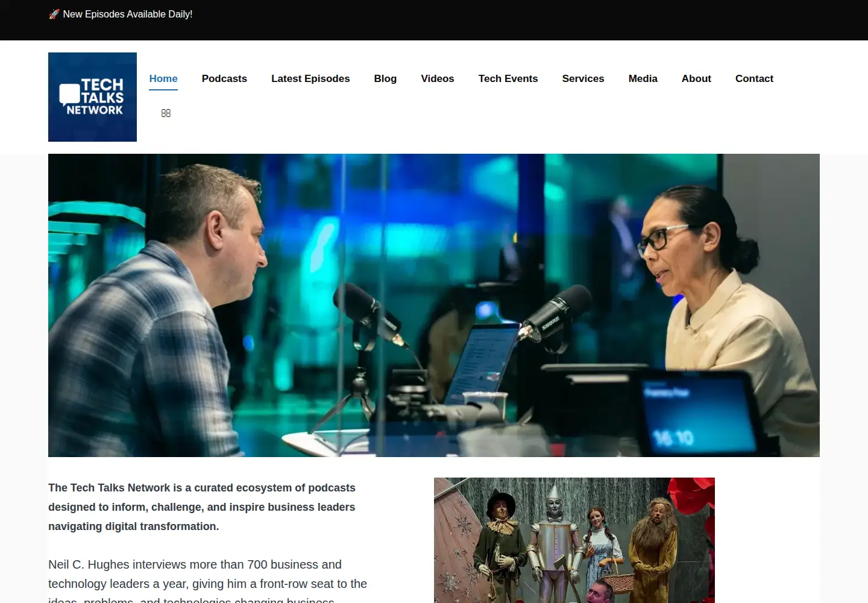Choose Media from the navigation bar

pyautogui.click(x=643, y=78)
